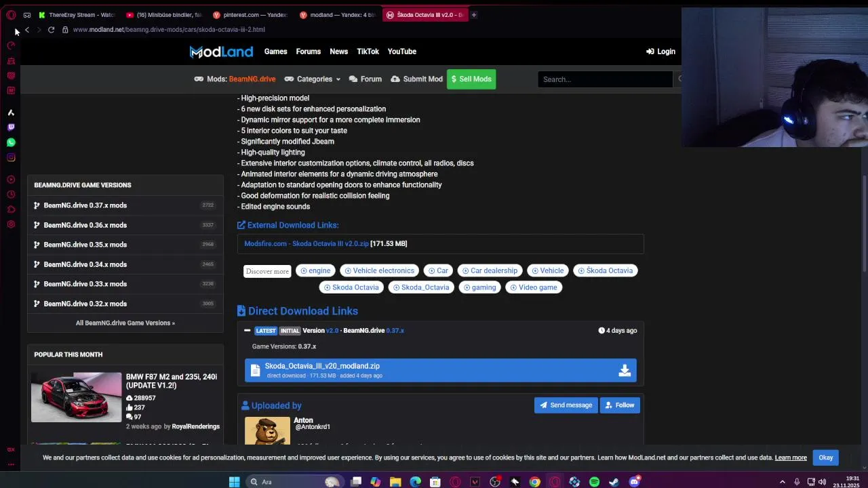Select the gaming tag
The height and width of the screenshot is (488, 868).
click(479, 287)
